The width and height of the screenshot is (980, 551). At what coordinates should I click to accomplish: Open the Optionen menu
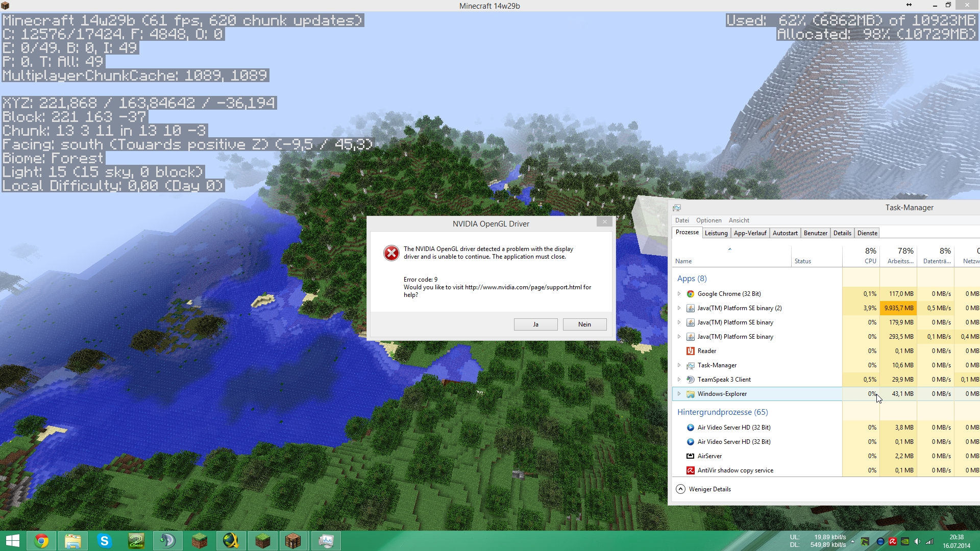[x=708, y=220]
